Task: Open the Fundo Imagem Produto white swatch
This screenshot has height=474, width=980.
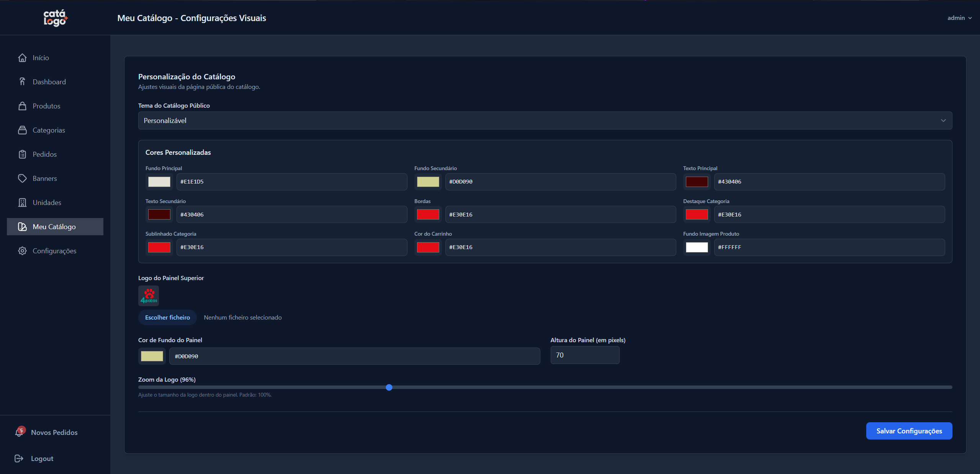Action: point(697,248)
